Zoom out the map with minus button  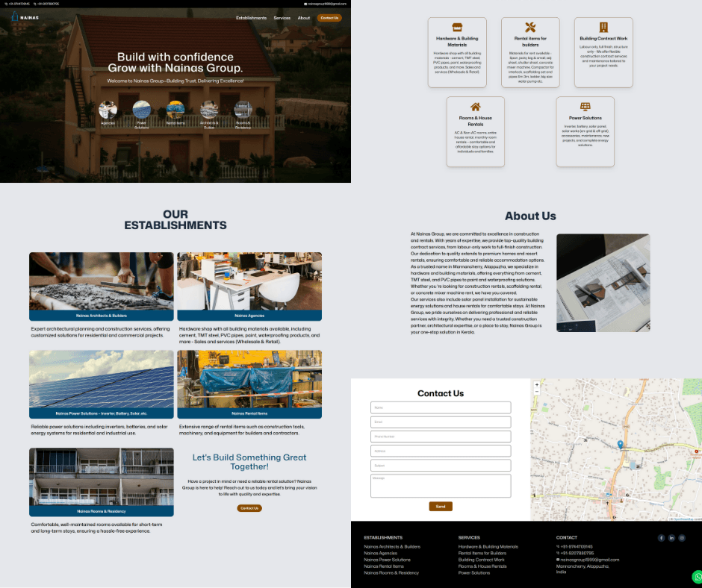click(x=537, y=392)
